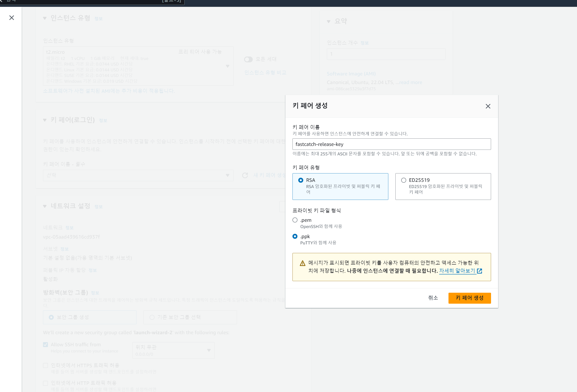Collapse the 인스턴스 유형 section

coord(45,18)
